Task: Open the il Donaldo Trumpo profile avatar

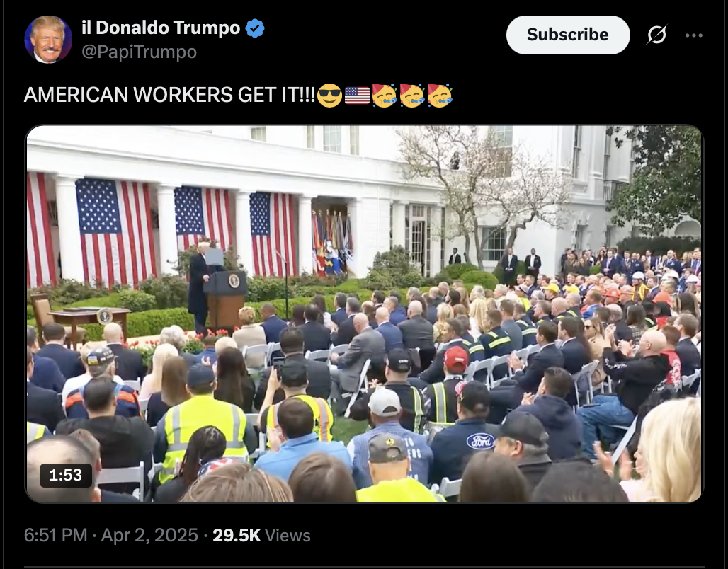Action: pos(48,40)
